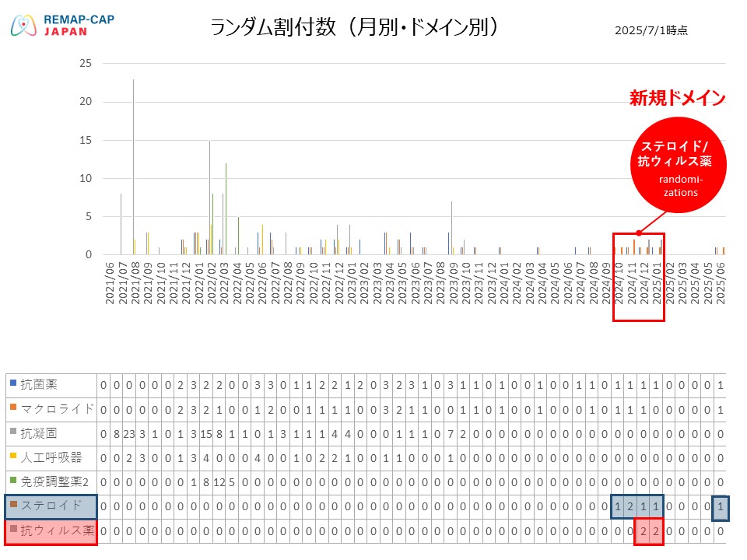Click the date stamp 2025/7/1時点
The height and width of the screenshot is (560, 747).
tap(651, 30)
